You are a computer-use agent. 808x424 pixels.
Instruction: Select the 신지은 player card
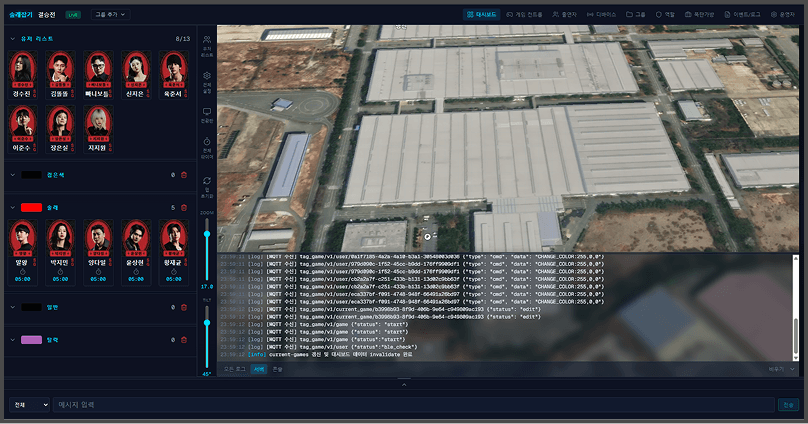pyautogui.click(x=136, y=75)
